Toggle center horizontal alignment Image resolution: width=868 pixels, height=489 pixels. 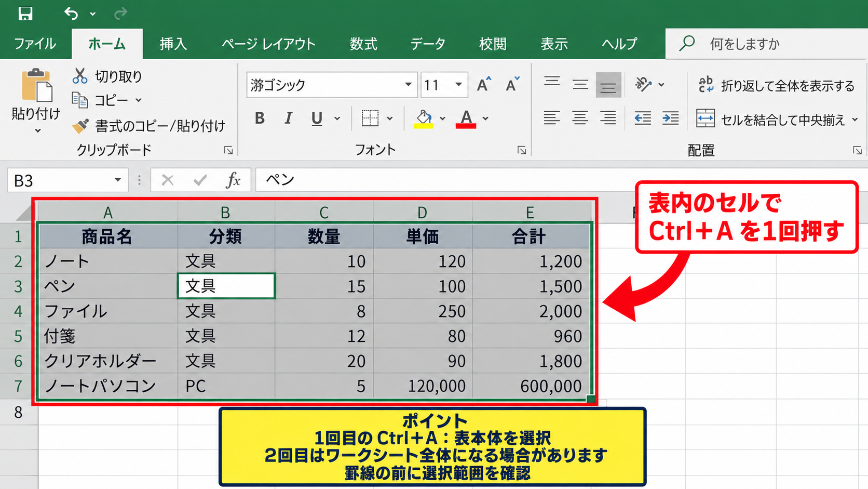580,118
